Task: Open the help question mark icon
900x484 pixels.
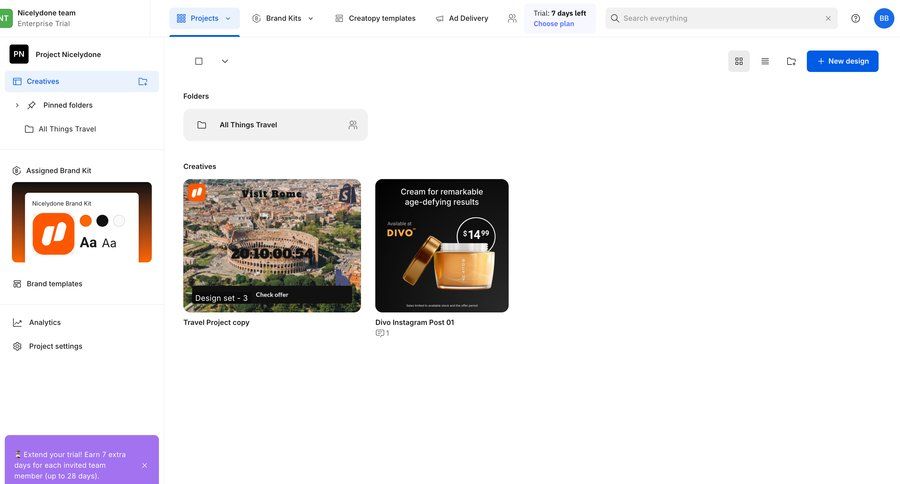Action: (x=855, y=18)
